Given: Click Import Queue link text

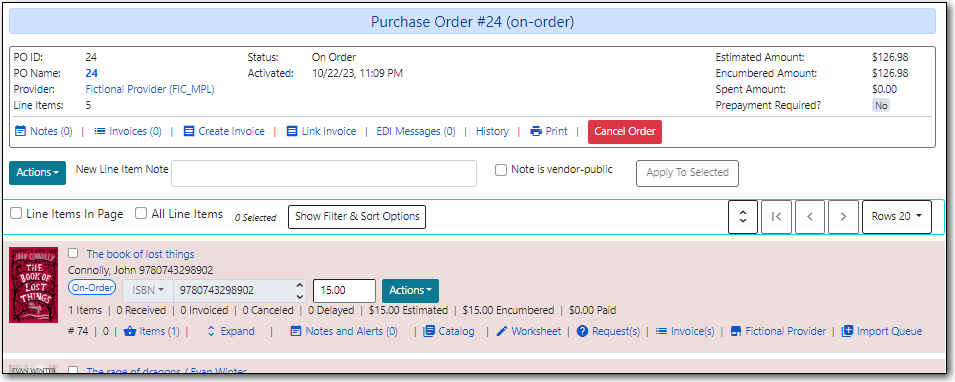Looking at the screenshot, I should pyautogui.click(x=889, y=331).
